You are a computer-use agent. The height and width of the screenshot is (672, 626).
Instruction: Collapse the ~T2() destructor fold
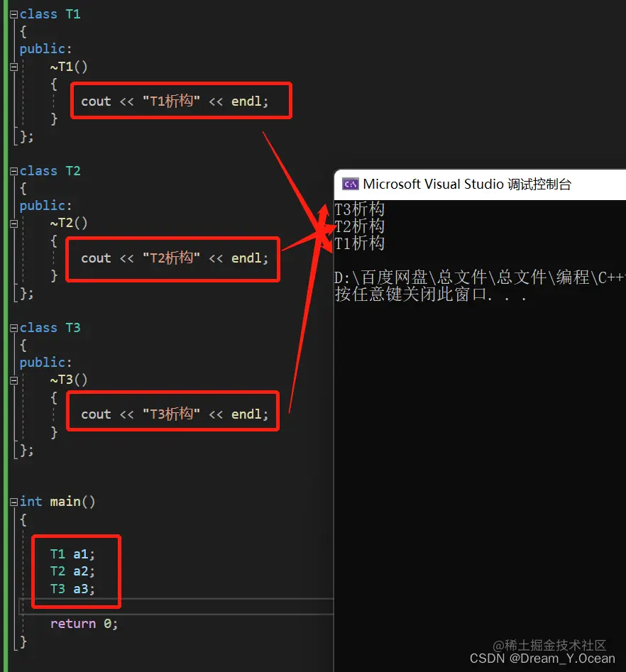click(x=13, y=224)
